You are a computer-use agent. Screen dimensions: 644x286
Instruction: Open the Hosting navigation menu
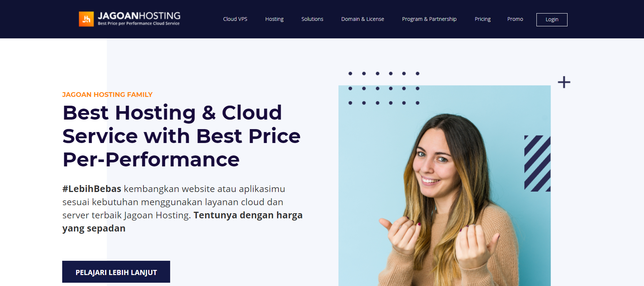274,19
